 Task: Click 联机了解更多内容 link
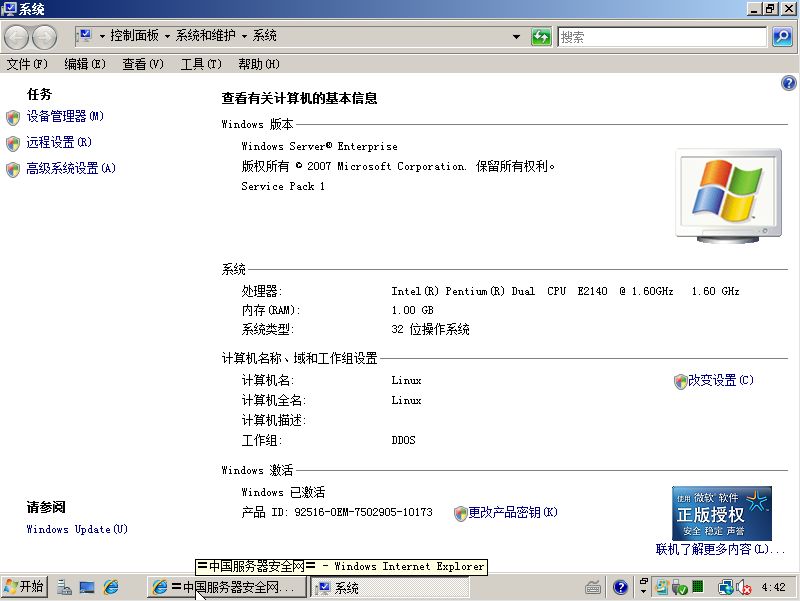[x=720, y=549]
